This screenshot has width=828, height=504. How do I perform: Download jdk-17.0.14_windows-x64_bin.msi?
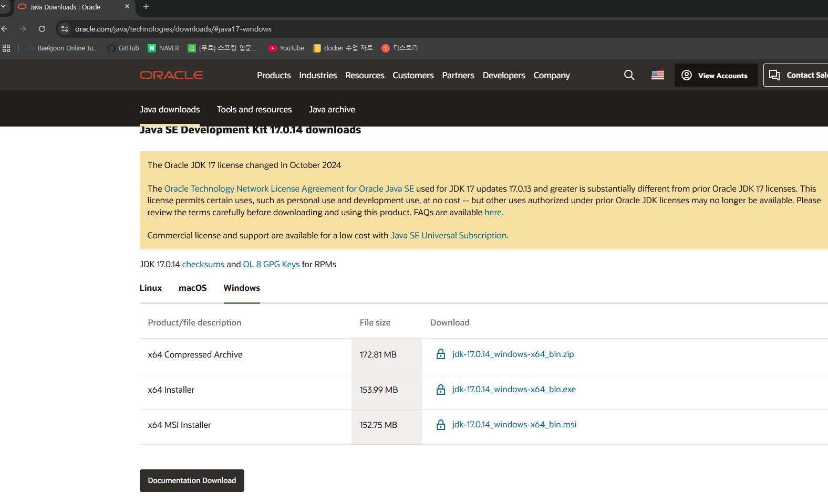point(514,424)
